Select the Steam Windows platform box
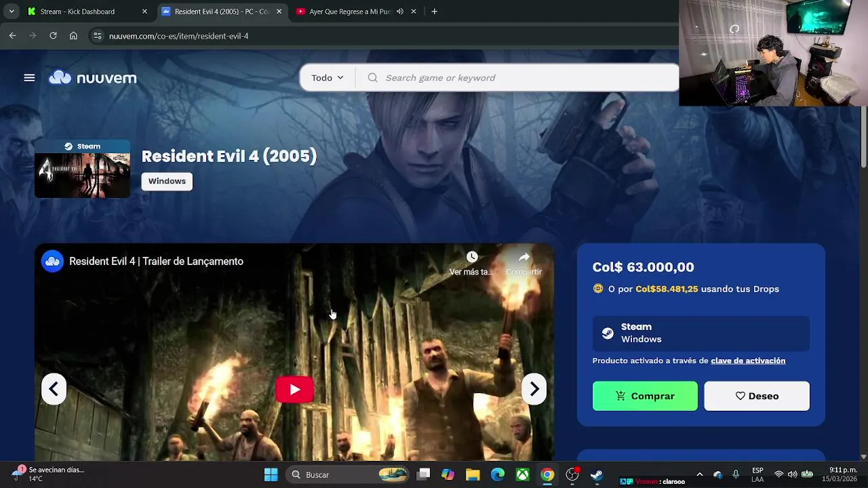This screenshot has height=488, width=868. click(x=701, y=333)
